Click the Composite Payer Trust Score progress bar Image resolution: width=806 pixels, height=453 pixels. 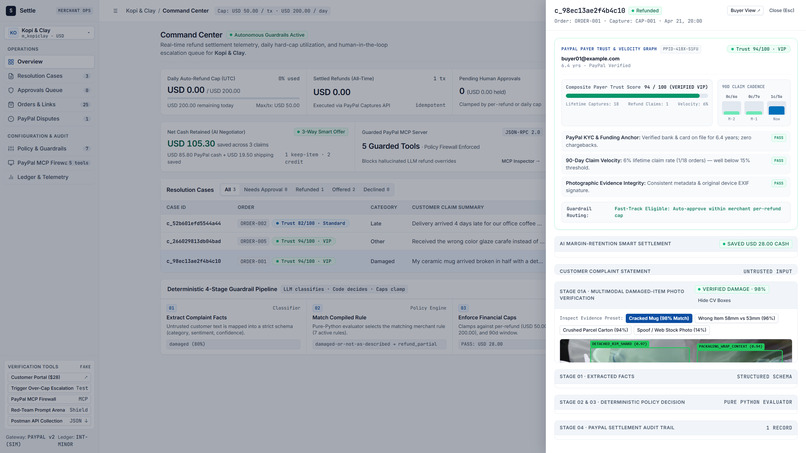636,96
